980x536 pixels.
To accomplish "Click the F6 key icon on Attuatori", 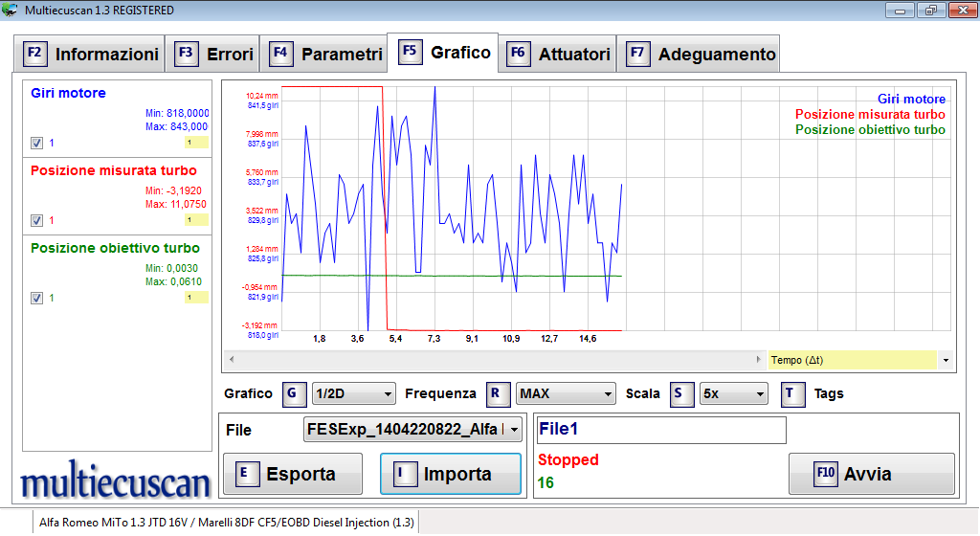I will point(518,54).
